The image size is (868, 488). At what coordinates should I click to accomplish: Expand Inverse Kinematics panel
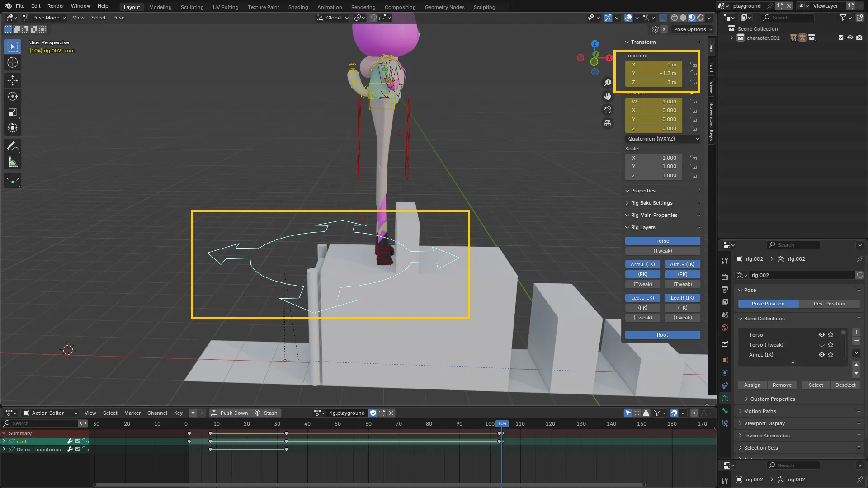(x=766, y=436)
